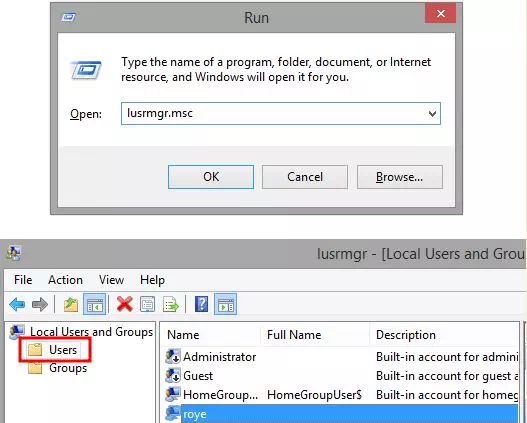Open Properties via toolbar icon
This screenshot has width=527, height=423.
(x=148, y=304)
